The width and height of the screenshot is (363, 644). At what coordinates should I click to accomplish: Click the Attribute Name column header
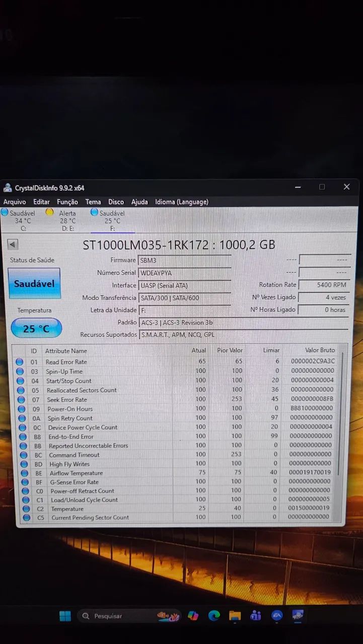(x=66, y=351)
